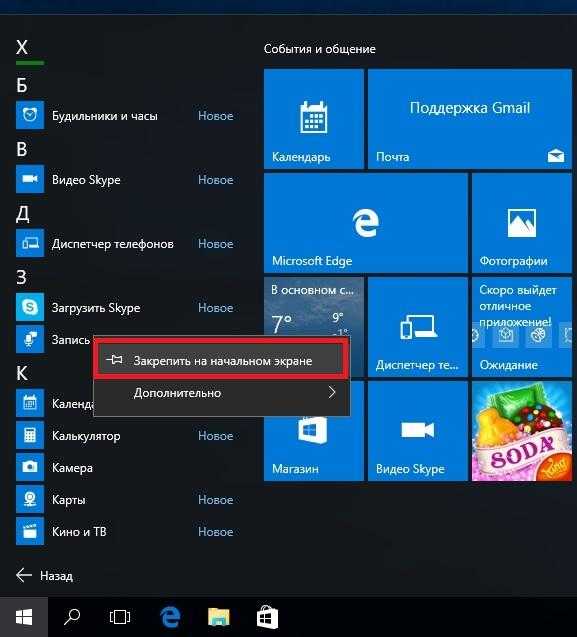The image size is (577, 637).
Task: Open the Будильники и часы app icon
Action: pos(30,115)
